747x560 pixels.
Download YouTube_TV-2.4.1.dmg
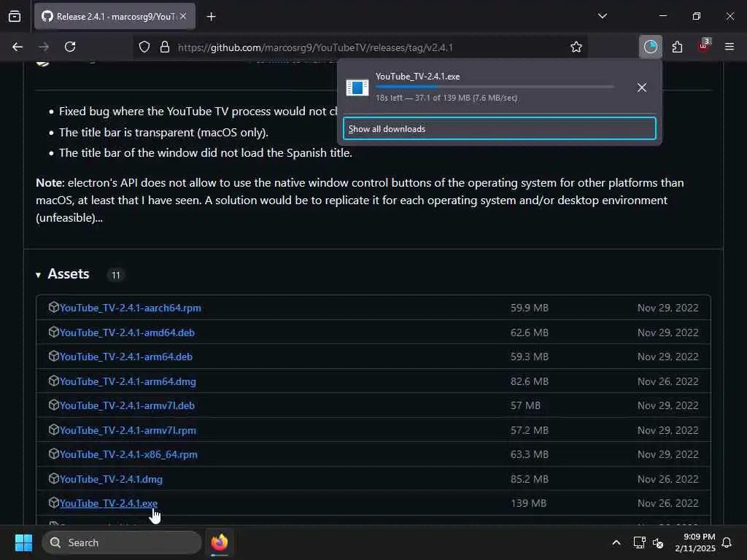pyautogui.click(x=111, y=480)
